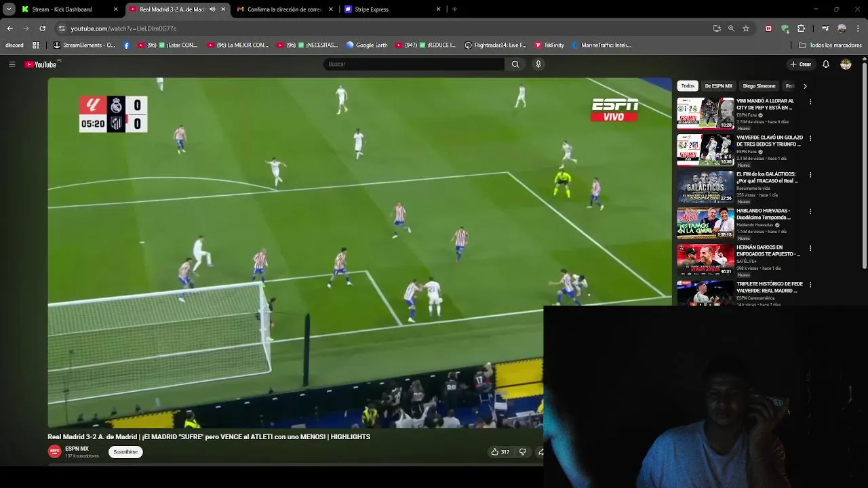Select the Todos filter chip

pos(688,86)
